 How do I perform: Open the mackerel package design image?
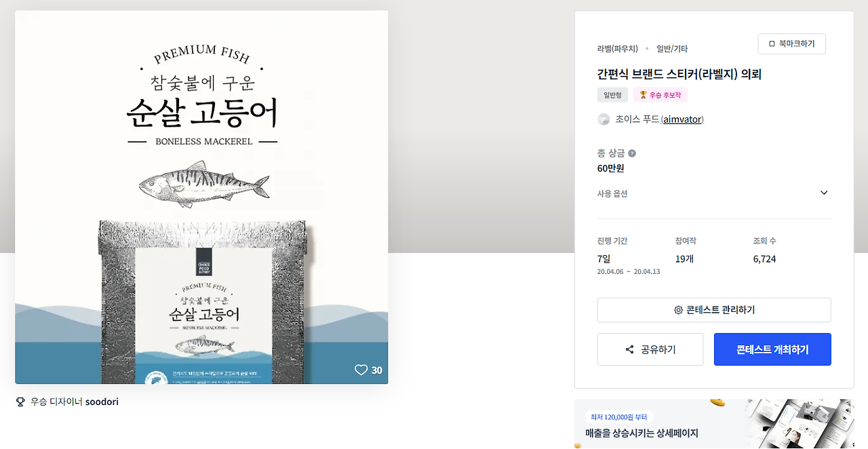(x=201, y=197)
